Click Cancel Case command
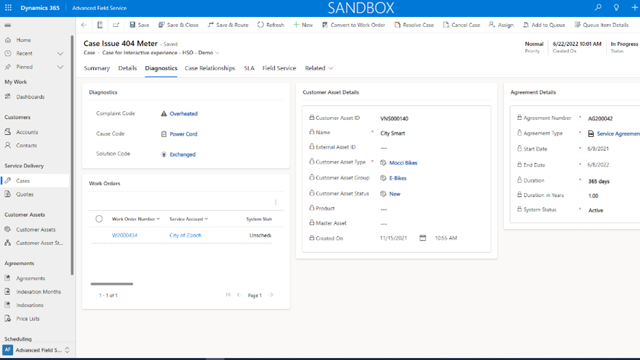 pyautogui.click(x=462, y=25)
